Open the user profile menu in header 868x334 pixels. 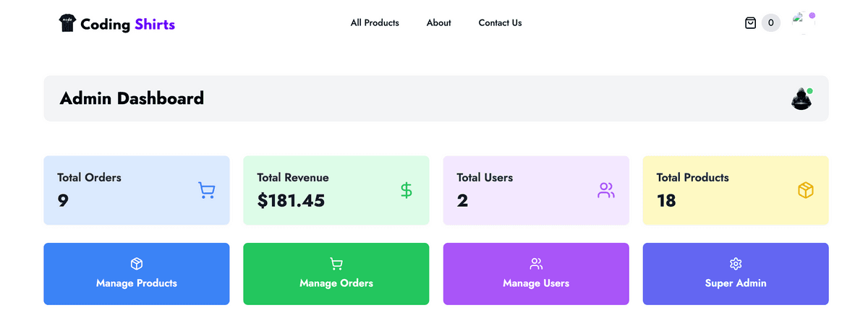[803, 22]
